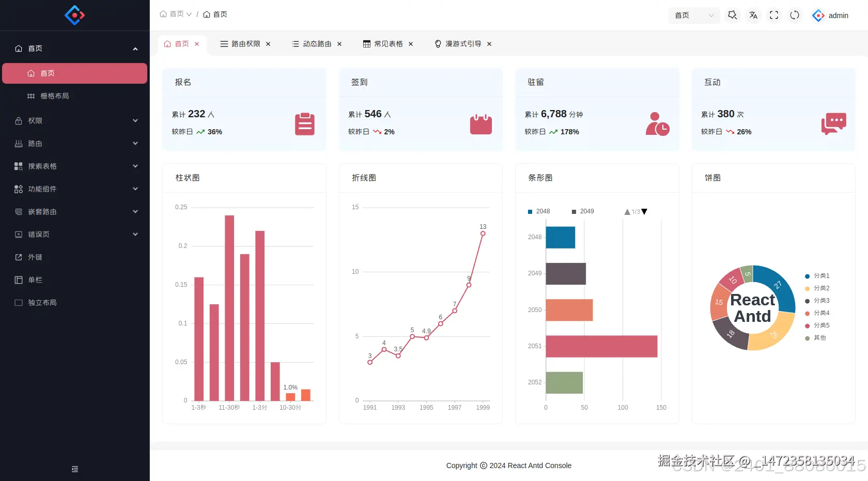Toggle the 2048 series in bar chart legend
868x481 pixels.
[538, 211]
